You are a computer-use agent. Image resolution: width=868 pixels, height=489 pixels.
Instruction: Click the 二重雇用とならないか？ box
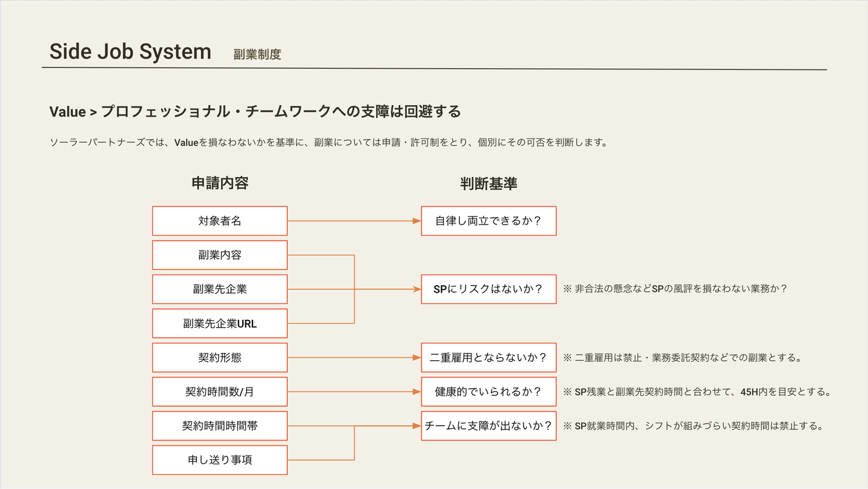point(488,358)
